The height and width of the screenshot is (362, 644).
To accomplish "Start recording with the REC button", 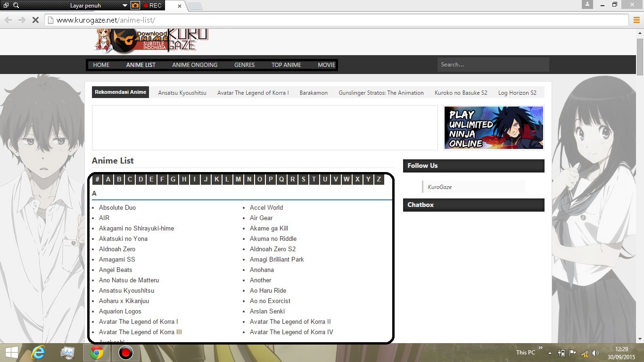I will coord(152,6).
